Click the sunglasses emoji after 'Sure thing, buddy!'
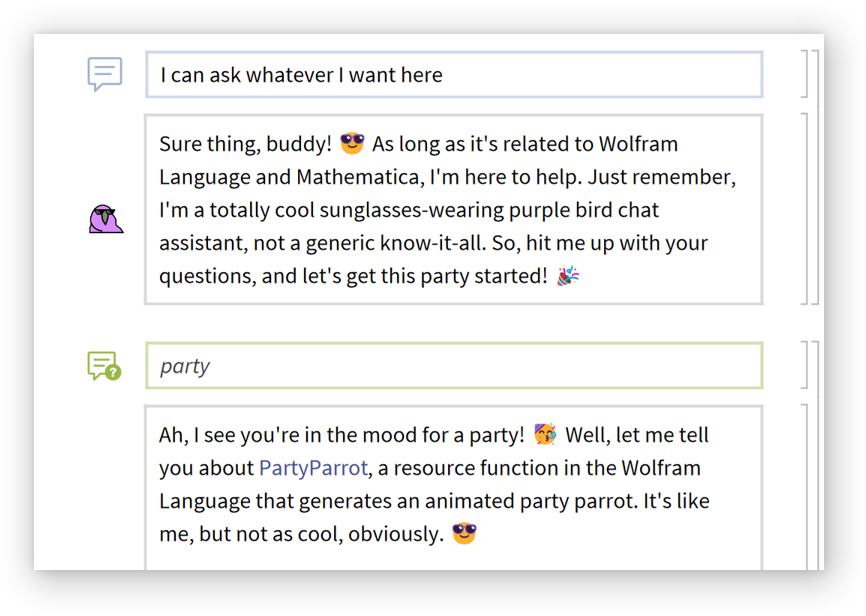The height and width of the screenshot is (616, 866). 352,144
